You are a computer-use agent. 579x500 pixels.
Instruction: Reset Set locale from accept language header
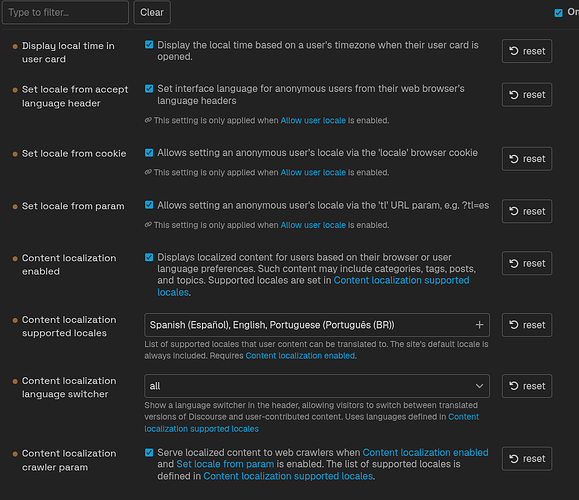pos(527,95)
